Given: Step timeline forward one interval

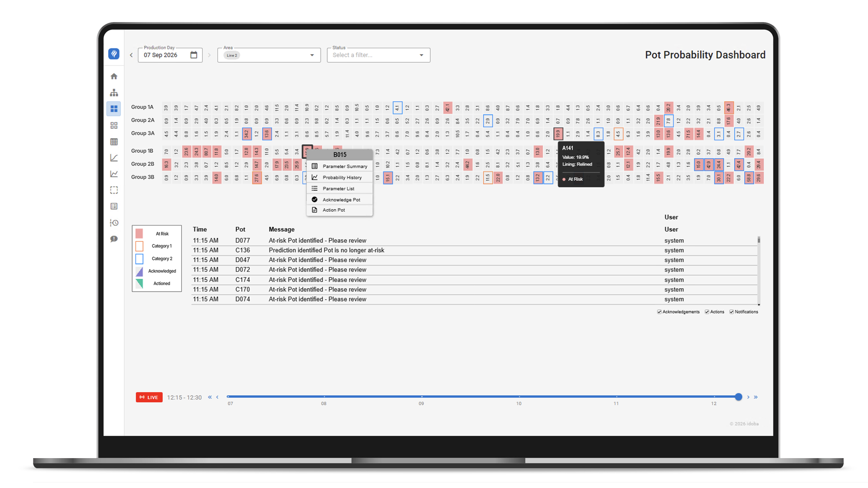Looking at the screenshot, I should coord(748,397).
